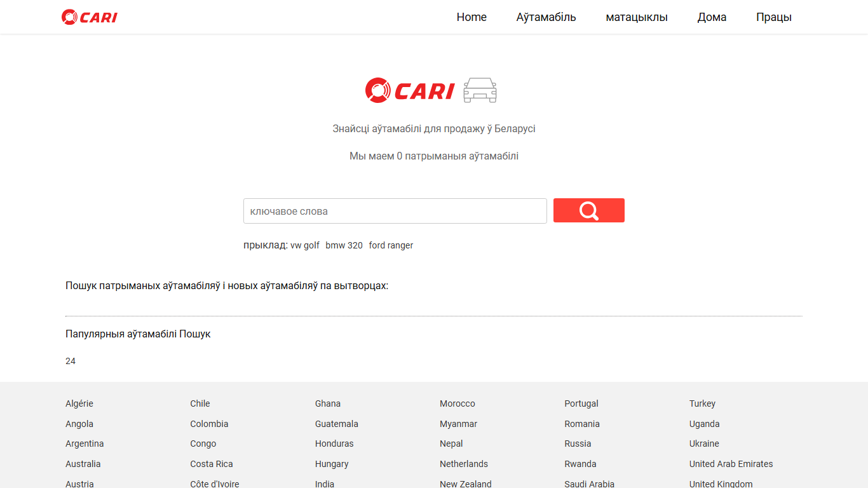The width and height of the screenshot is (868, 488).
Task: Click the large center CARI logo
Action: coord(410,90)
